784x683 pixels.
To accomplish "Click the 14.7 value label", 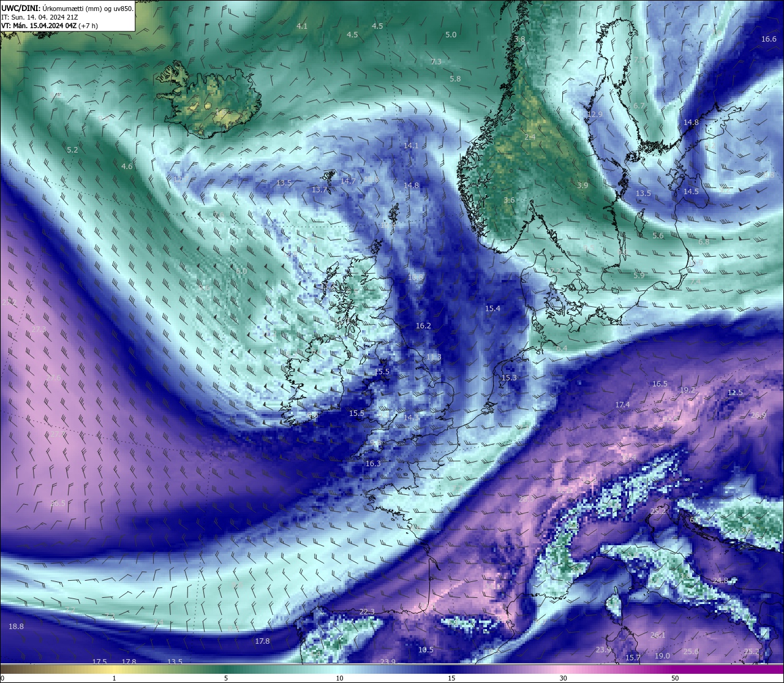I will pyautogui.click(x=348, y=181).
